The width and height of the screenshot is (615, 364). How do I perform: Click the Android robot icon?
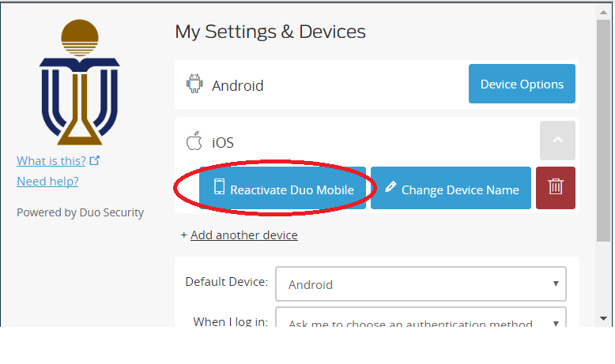pyautogui.click(x=194, y=84)
